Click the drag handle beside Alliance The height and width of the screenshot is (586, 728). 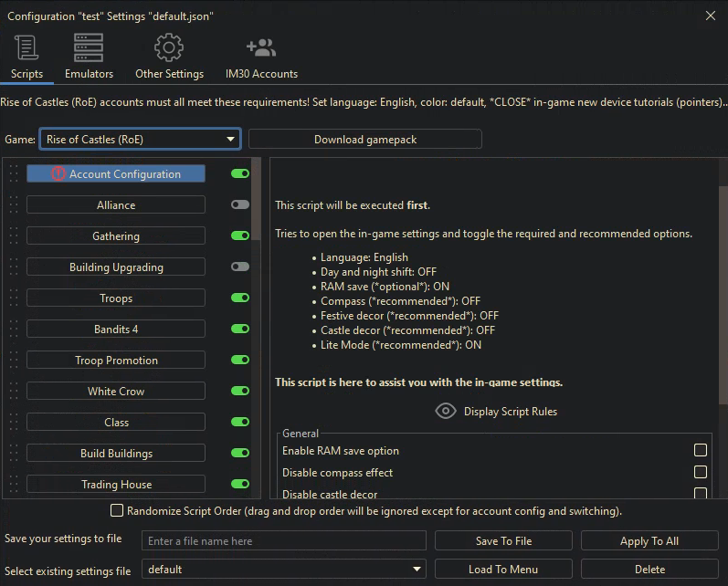[14, 205]
